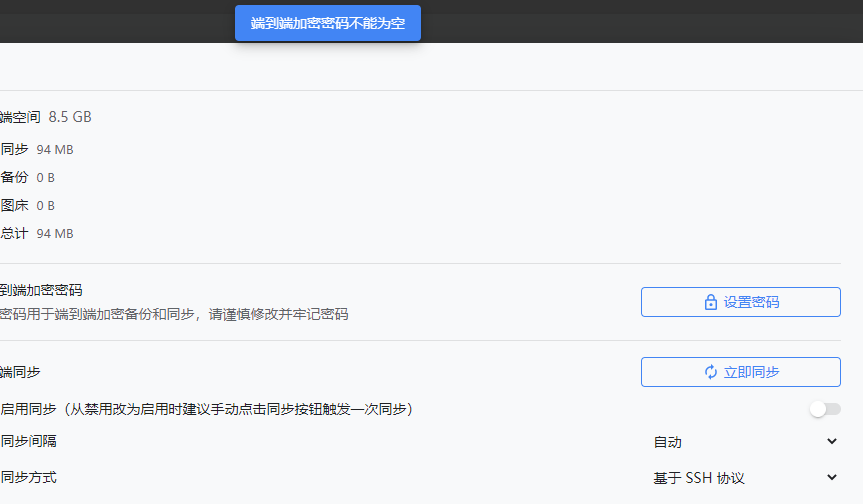863x504 pixels.
Task: Click the 端到端加密密码 section heading
Action: coord(41,290)
